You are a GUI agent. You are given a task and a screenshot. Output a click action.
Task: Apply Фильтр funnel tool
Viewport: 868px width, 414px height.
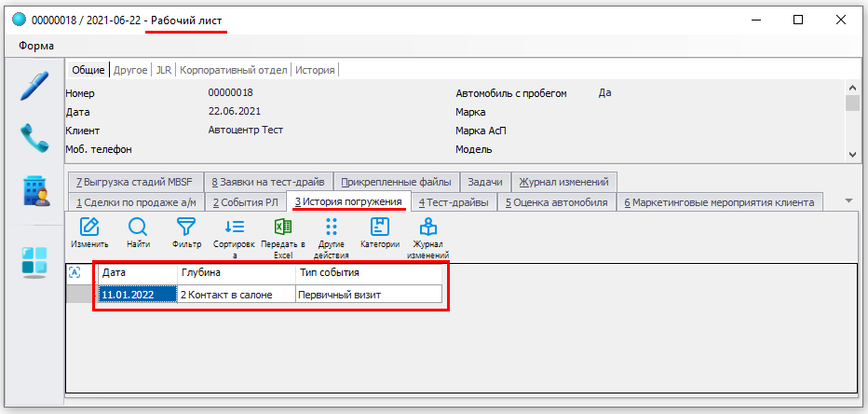pos(186,227)
